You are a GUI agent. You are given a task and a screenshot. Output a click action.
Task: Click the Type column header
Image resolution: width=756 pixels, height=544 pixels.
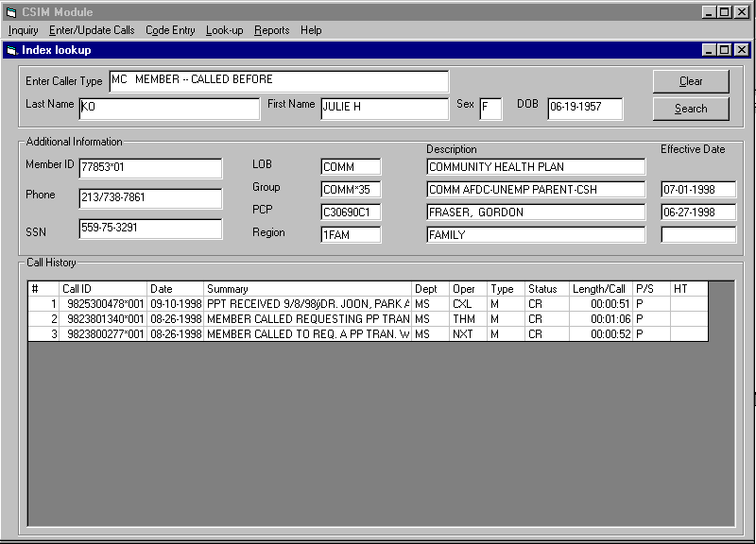point(506,289)
